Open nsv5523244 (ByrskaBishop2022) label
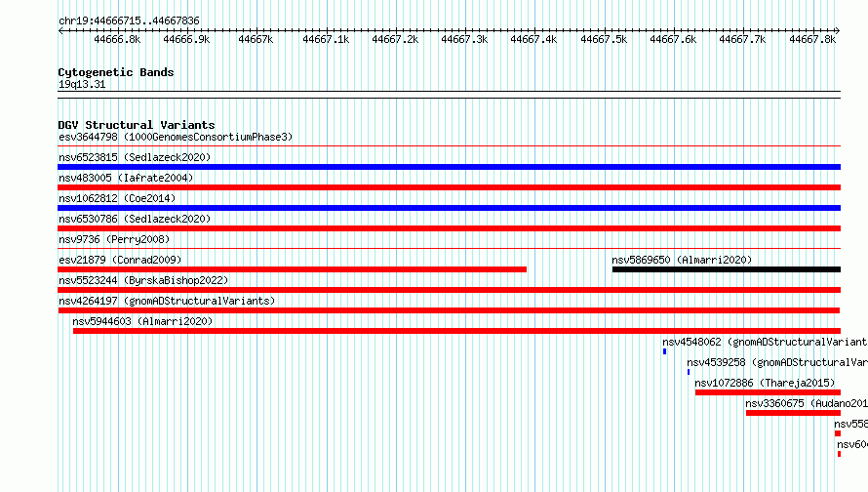 click(143, 280)
